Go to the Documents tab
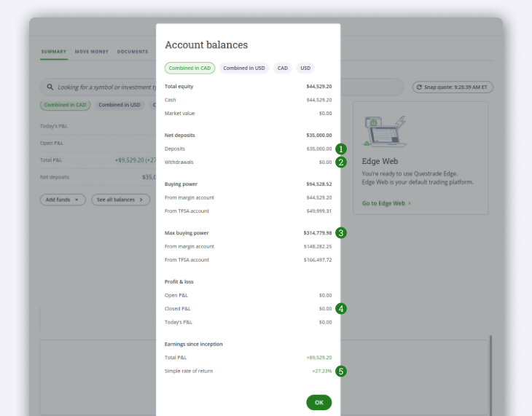The image size is (532, 416). pos(133,52)
